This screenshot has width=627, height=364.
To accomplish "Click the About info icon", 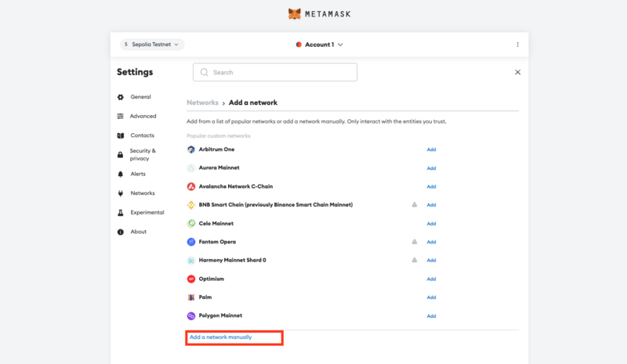I will [121, 232].
